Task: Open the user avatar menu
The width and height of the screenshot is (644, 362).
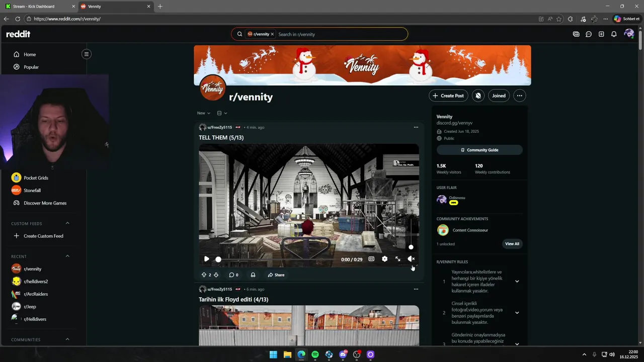Action: click(x=628, y=34)
